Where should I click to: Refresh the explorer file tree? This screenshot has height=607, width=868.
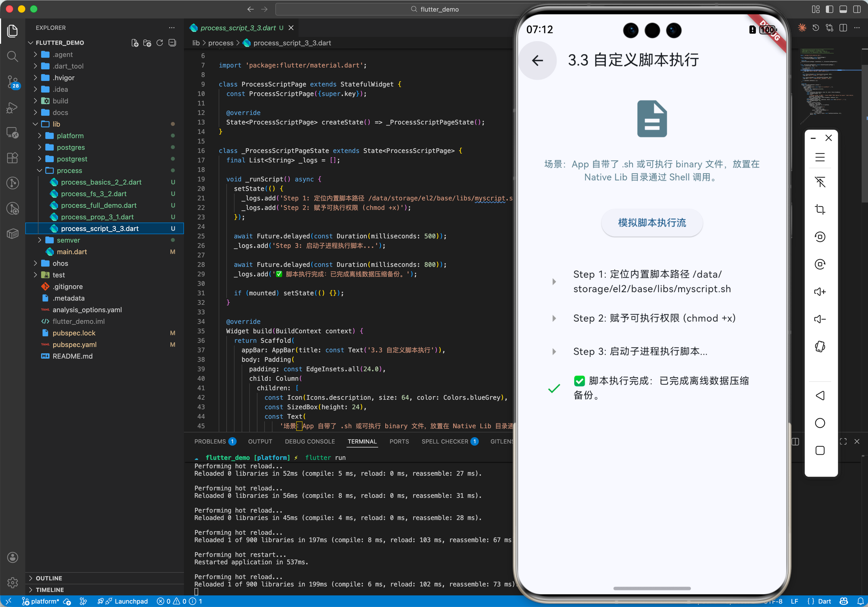tap(160, 43)
